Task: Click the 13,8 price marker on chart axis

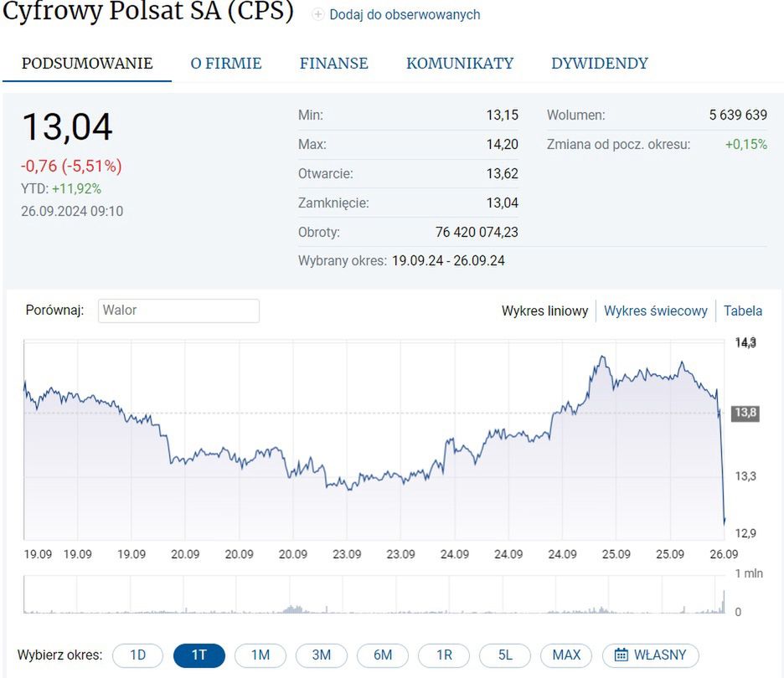Action: (x=745, y=413)
